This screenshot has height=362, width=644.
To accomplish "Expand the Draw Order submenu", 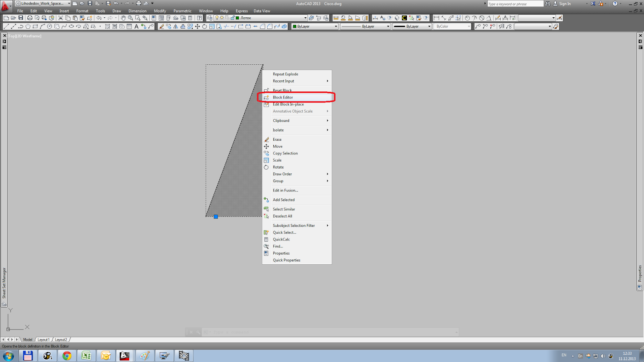I will (x=297, y=174).
